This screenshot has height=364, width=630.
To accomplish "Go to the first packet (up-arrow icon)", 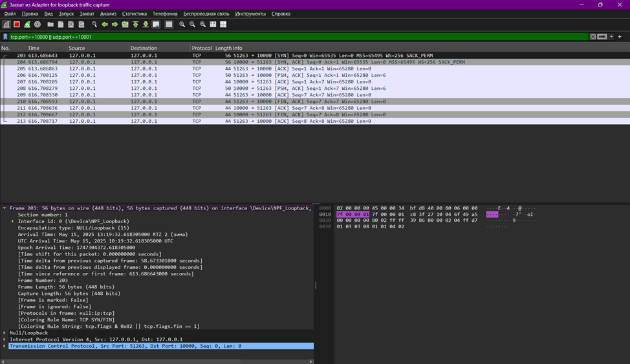I will point(136,25).
